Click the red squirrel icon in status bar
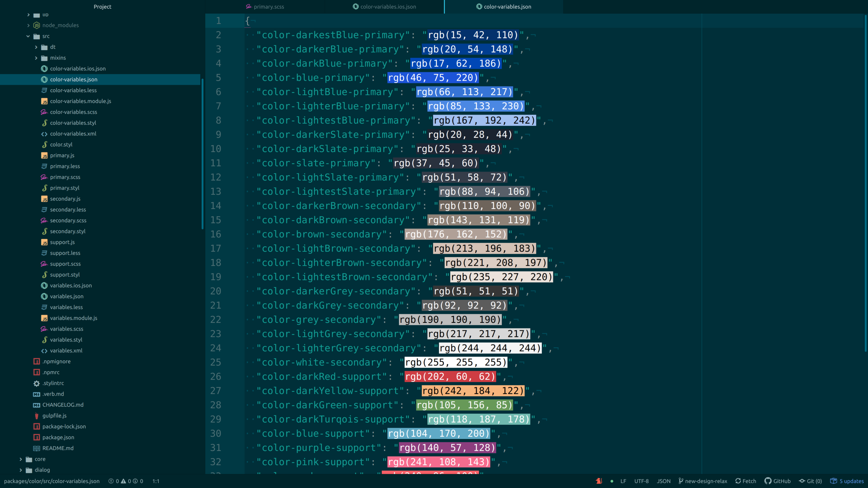The height and width of the screenshot is (488, 868). [x=599, y=481]
